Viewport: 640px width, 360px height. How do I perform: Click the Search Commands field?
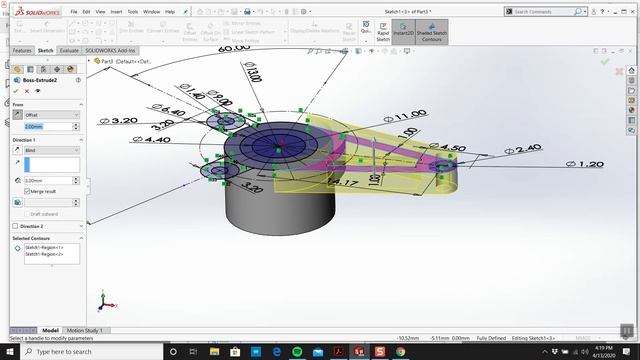543,12
